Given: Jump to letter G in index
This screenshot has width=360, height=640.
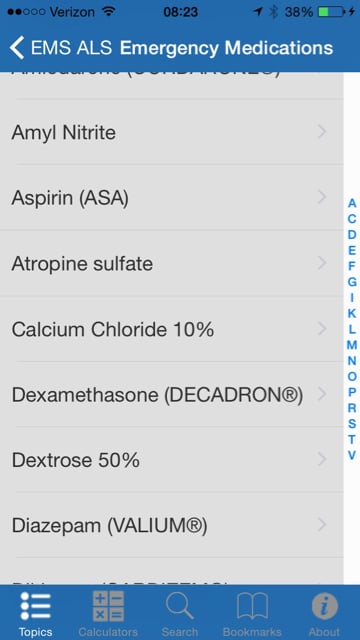Looking at the screenshot, I should point(352,282).
